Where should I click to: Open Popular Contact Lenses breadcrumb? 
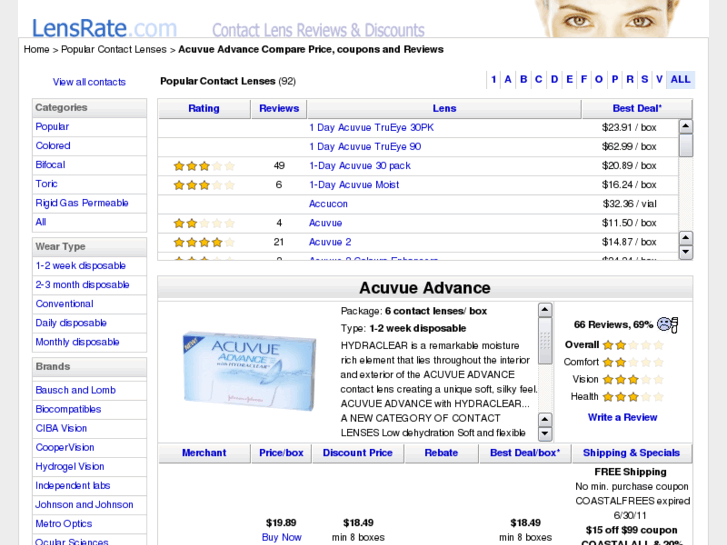tap(114, 49)
